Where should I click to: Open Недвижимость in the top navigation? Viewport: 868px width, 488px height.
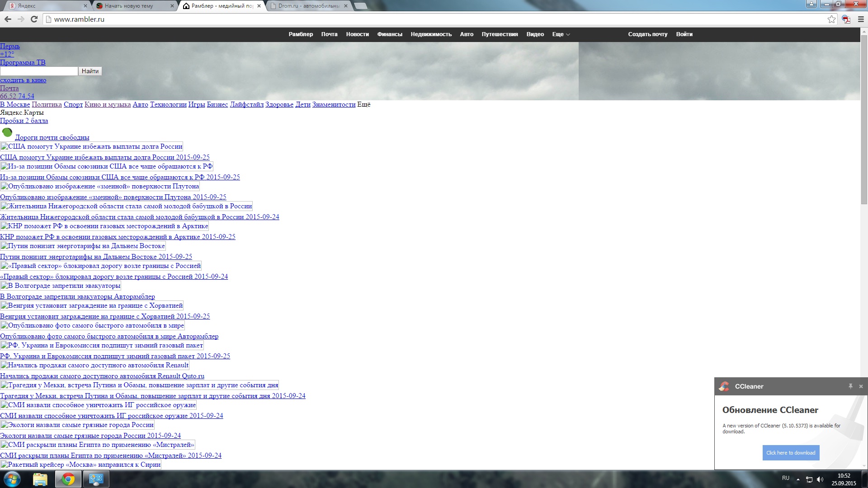[431, 34]
